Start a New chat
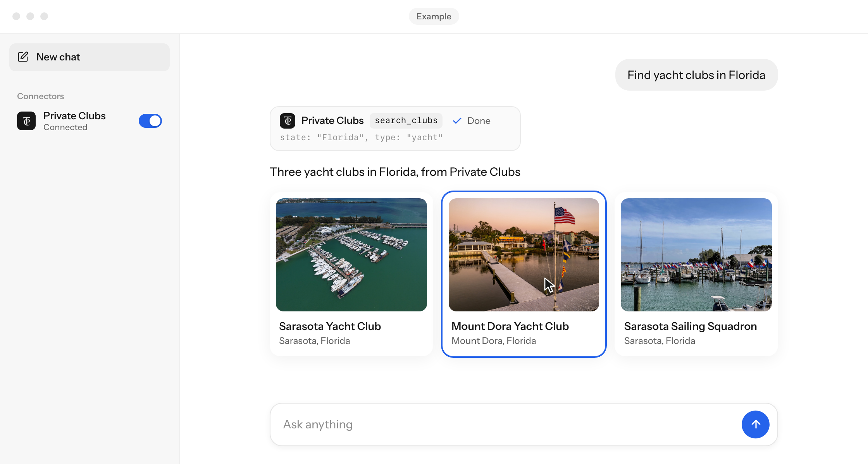868x464 pixels. 90,57
